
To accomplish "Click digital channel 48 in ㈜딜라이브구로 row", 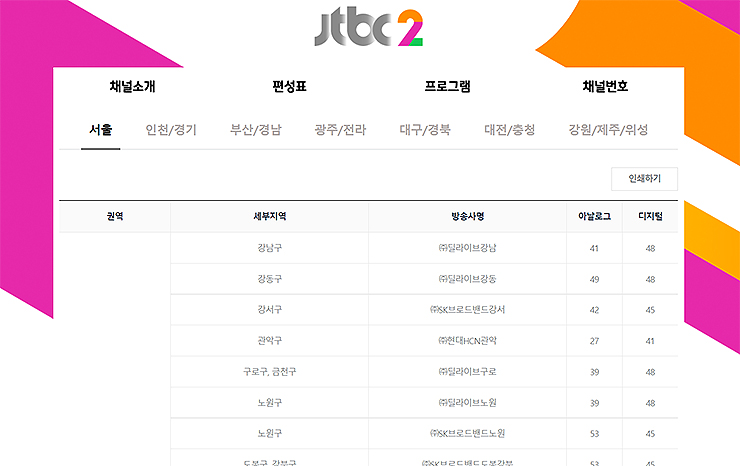I will pyautogui.click(x=650, y=373).
